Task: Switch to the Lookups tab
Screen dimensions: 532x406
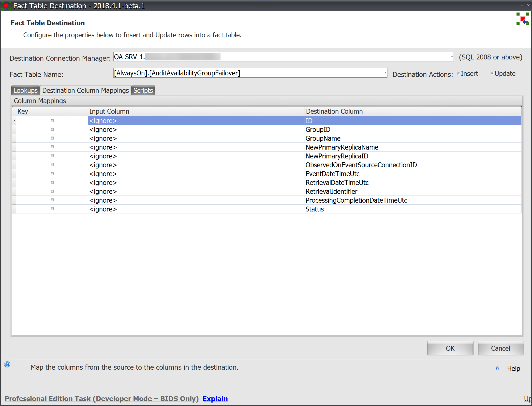Action: [x=25, y=90]
